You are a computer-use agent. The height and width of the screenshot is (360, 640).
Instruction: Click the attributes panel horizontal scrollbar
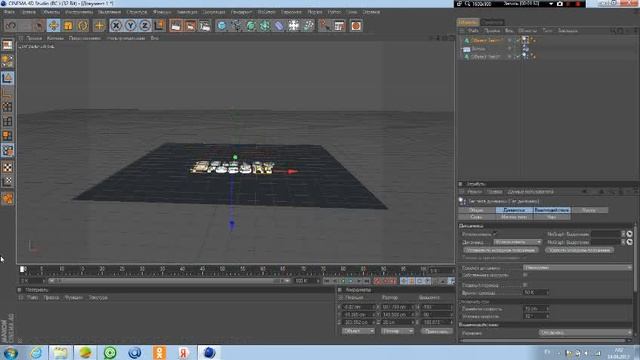543,340
